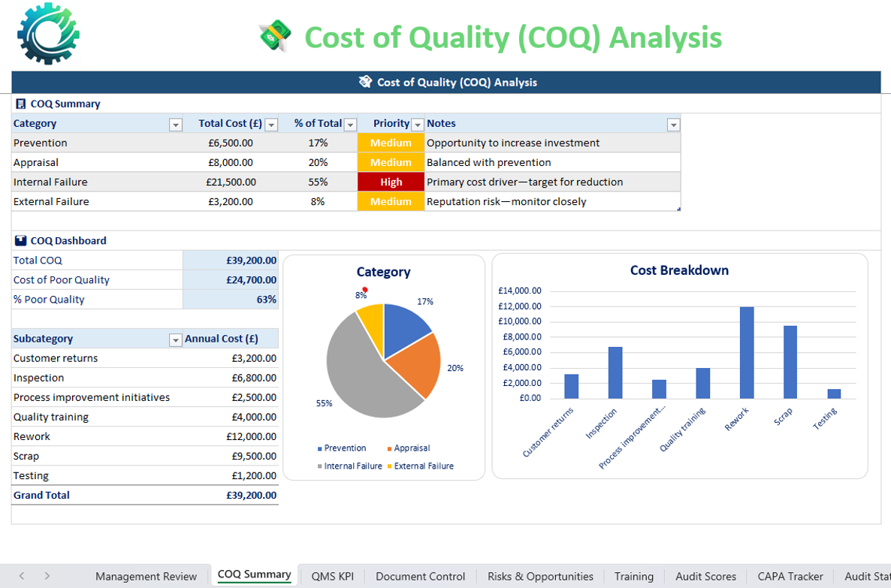Select the Risks & Opportunities tab
Screen dimensions: 891x588
pos(540,576)
